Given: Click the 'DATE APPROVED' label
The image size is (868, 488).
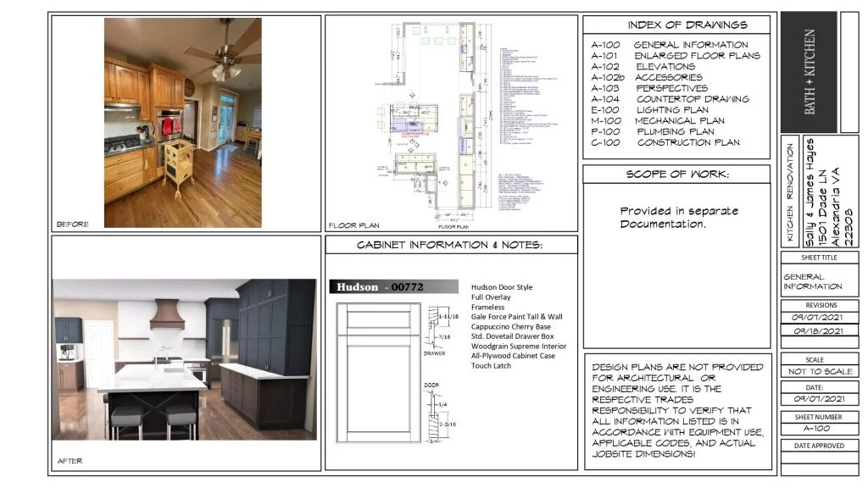Looking at the screenshot, I should coord(819,446).
